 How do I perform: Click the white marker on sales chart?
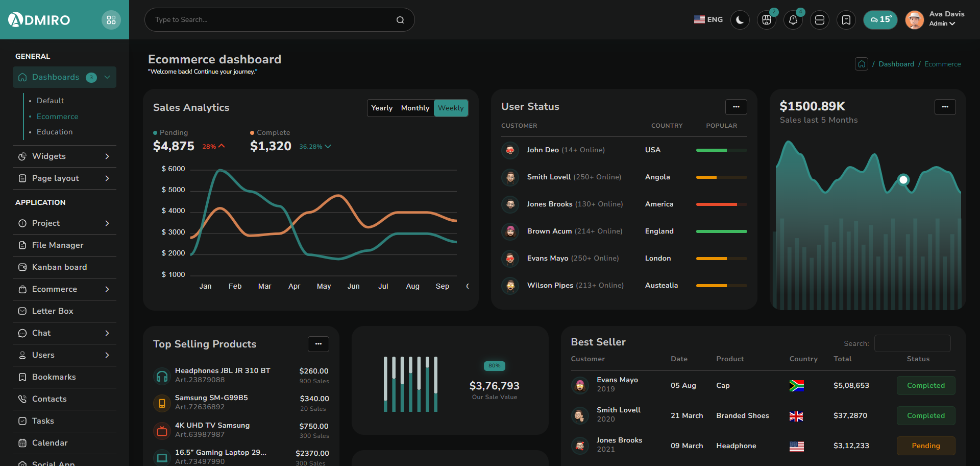[903, 180]
